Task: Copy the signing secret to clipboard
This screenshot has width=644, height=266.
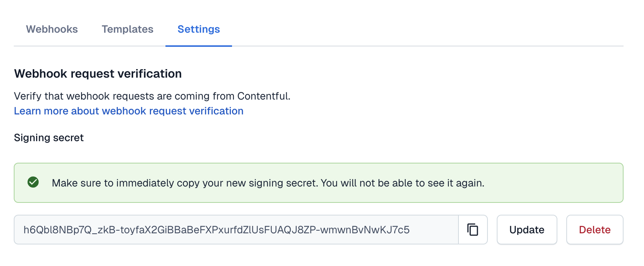Action: click(473, 230)
